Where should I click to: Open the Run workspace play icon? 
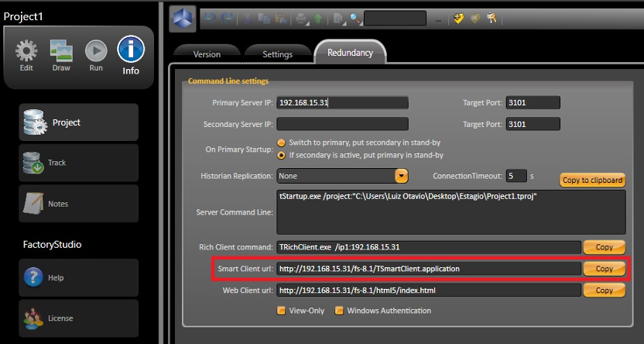[x=96, y=51]
